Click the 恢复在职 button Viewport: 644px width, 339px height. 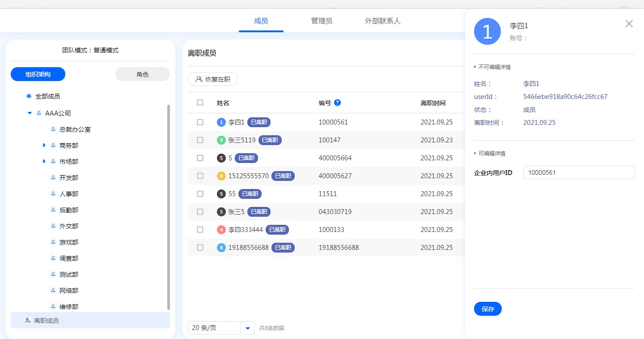[213, 79]
